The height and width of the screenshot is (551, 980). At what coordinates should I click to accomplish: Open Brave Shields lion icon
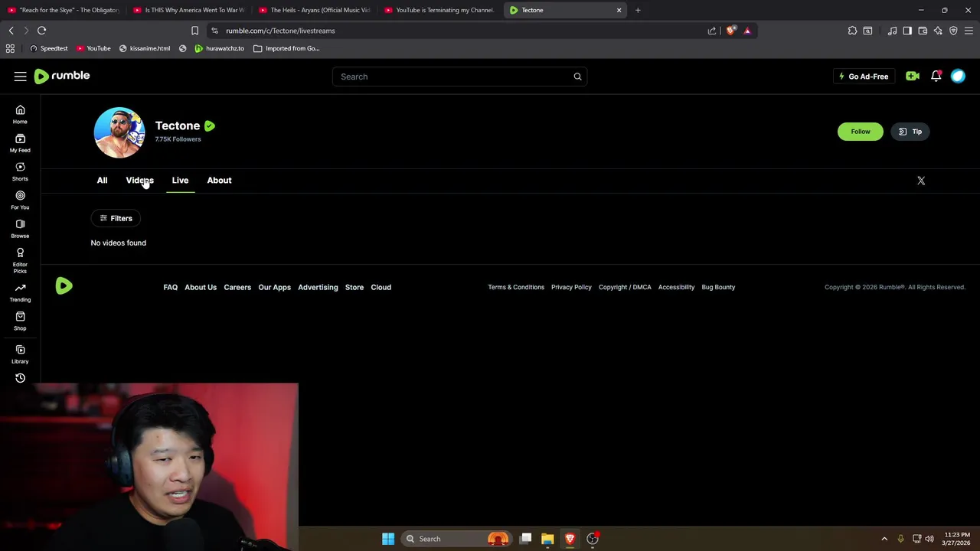[731, 31]
